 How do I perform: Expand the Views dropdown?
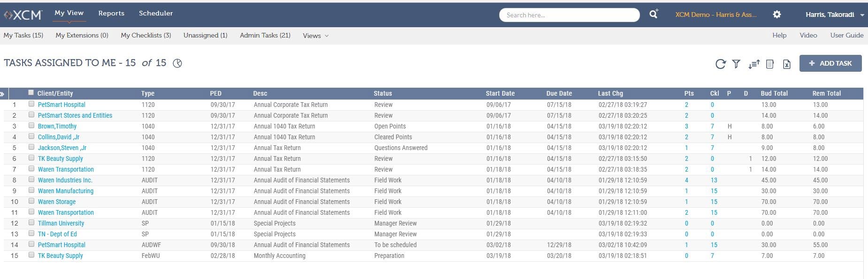[315, 36]
